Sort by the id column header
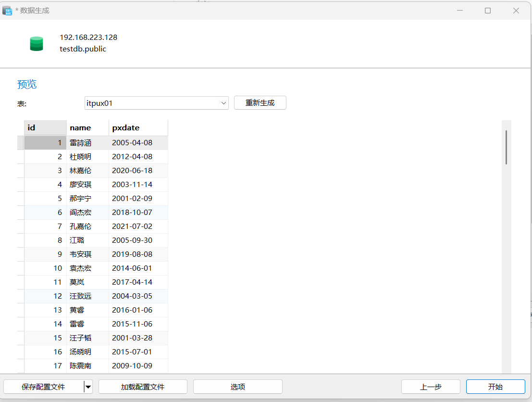 pyautogui.click(x=45, y=128)
